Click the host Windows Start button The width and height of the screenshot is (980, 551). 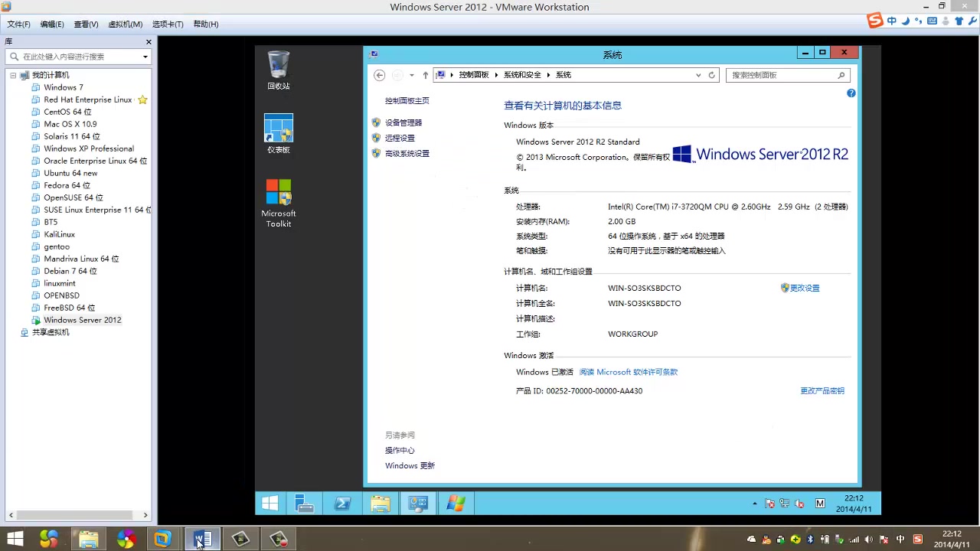click(15, 539)
